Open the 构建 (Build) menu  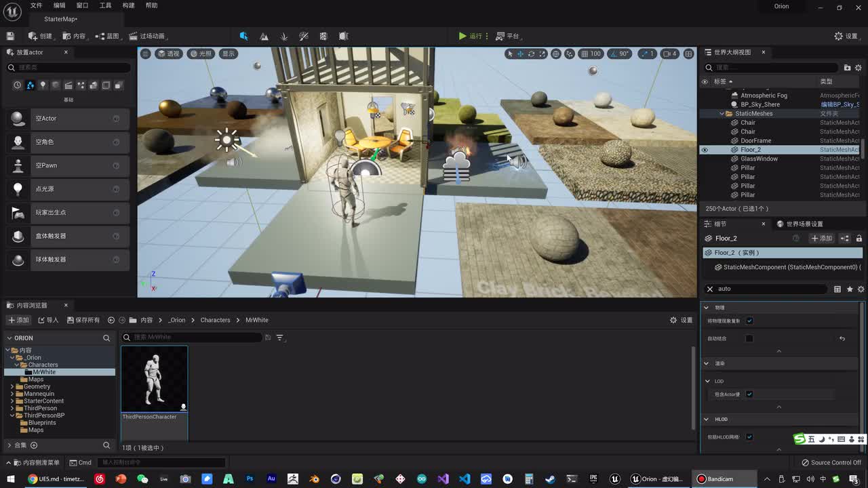pos(128,5)
